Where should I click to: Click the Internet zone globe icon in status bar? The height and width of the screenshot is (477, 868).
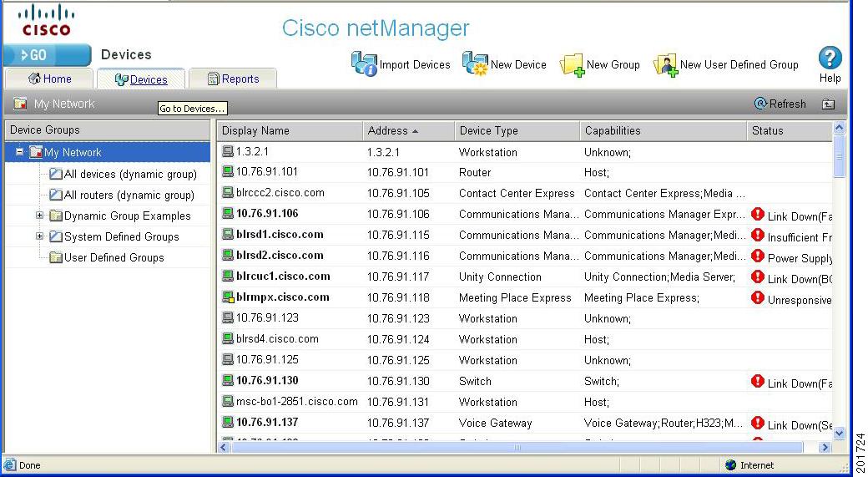pos(731,464)
